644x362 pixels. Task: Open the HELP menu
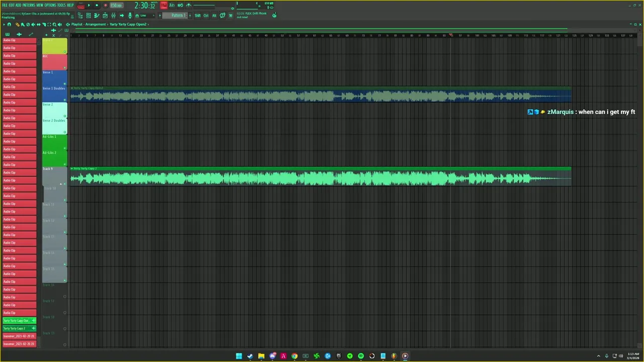[x=70, y=5]
